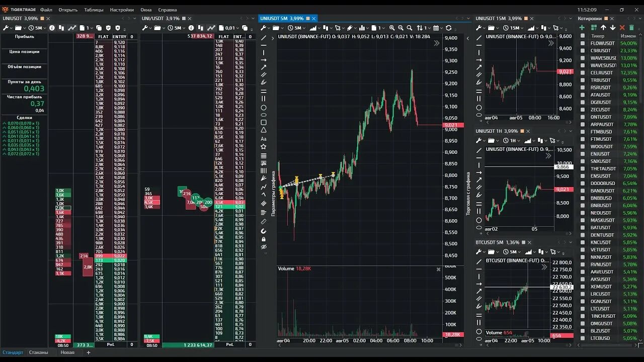Close Volume indicator panel on main chart

point(438,269)
